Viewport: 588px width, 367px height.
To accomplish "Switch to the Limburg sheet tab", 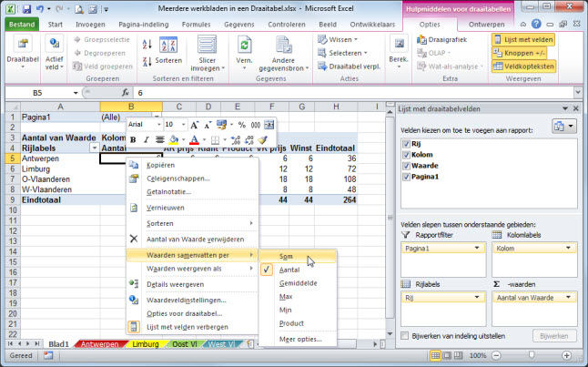I will pos(146,344).
